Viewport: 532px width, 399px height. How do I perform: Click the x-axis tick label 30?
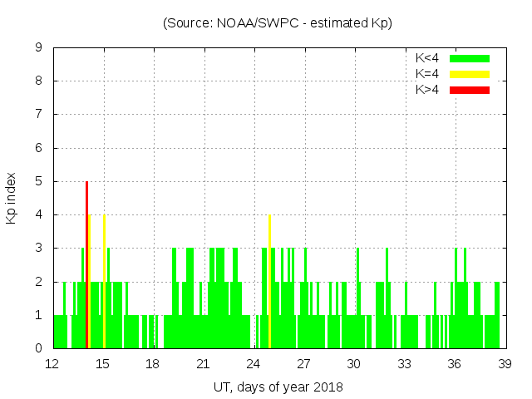(354, 363)
